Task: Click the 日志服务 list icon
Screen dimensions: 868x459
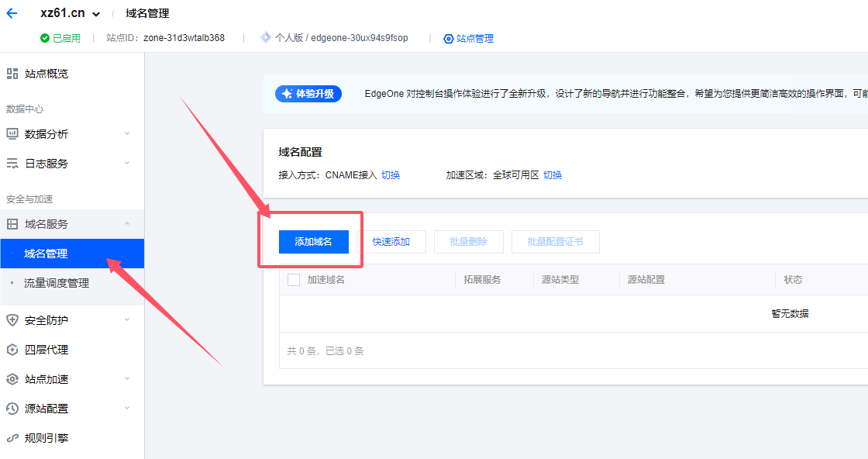Action: (x=12, y=164)
